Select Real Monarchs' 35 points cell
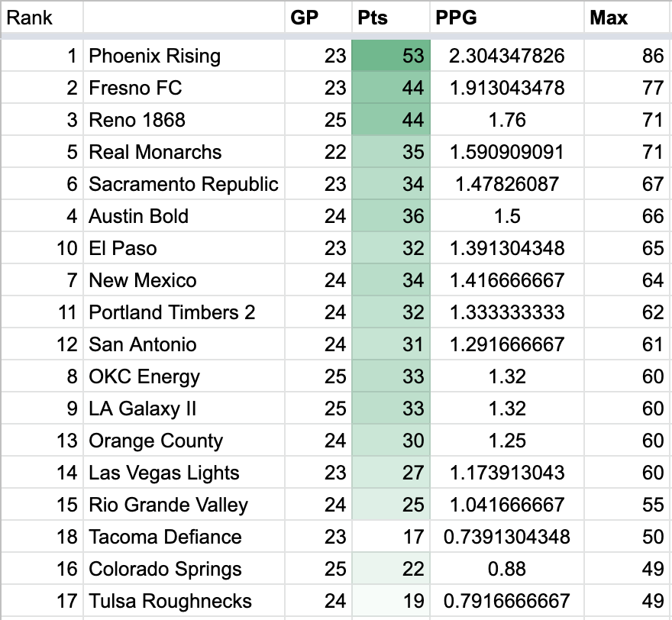The width and height of the screenshot is (672, 620). point(391,152)
